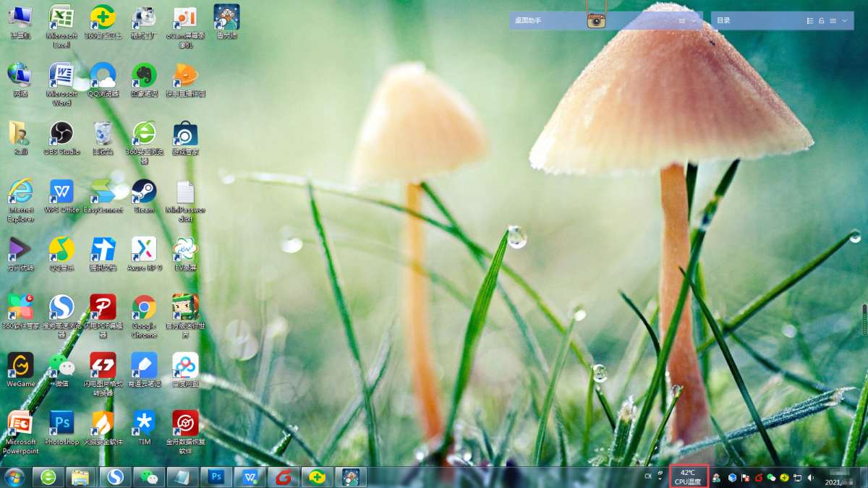Switch to WeChat in taskbar
Viewport: 868px width, 488px height.
148,477
